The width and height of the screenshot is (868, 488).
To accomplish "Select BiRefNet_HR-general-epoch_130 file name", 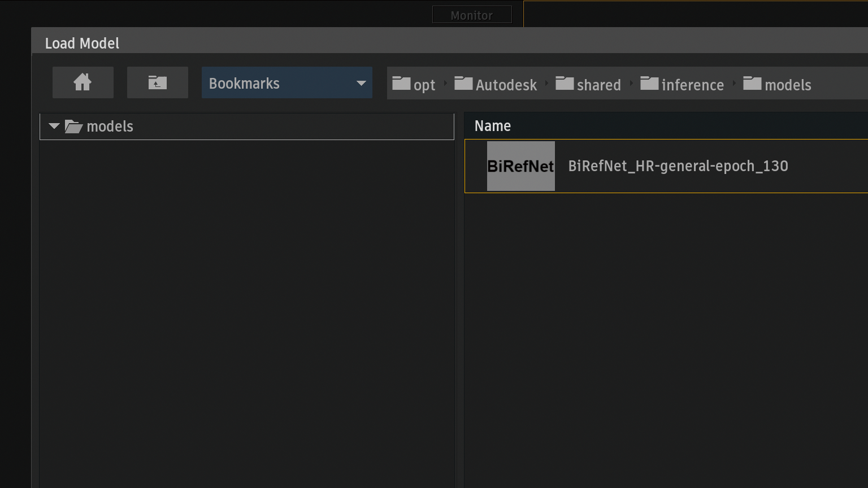I will click(678, 166).
